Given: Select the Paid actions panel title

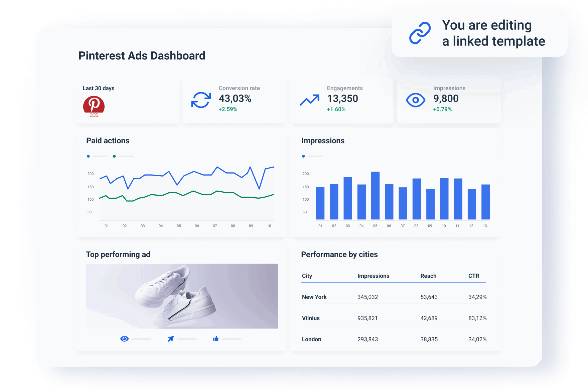Looking at the screenshot, I should (x=108, y=141).
